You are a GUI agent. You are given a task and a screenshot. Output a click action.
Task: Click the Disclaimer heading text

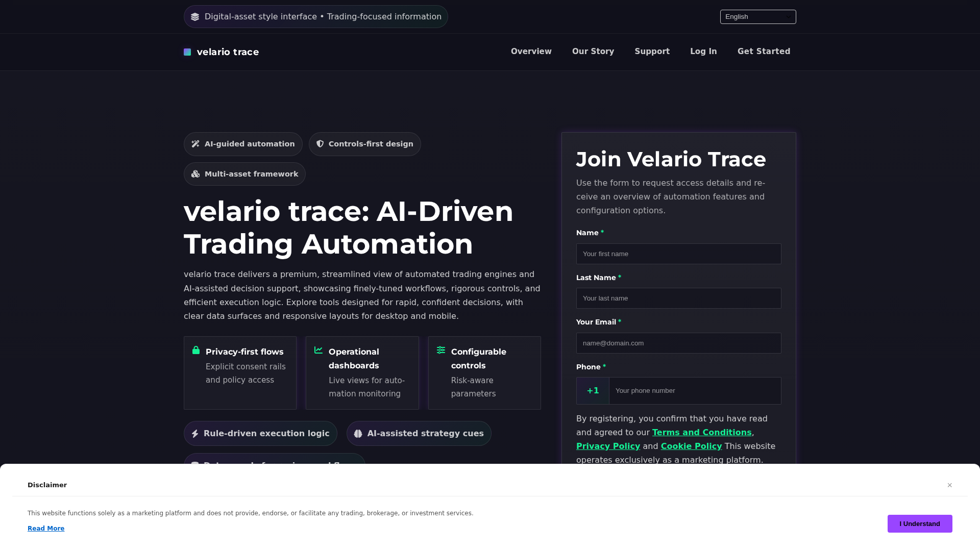[x=47, y=485]
